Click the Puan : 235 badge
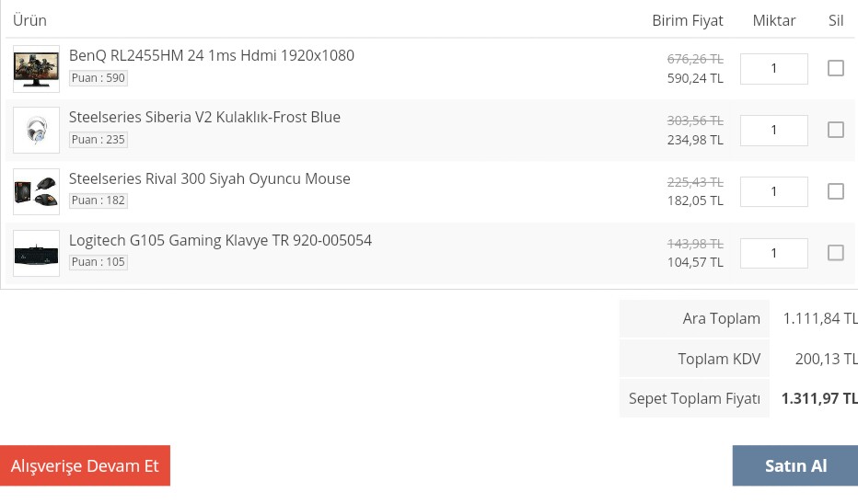The image size is (858, 504). coord(99,140)
